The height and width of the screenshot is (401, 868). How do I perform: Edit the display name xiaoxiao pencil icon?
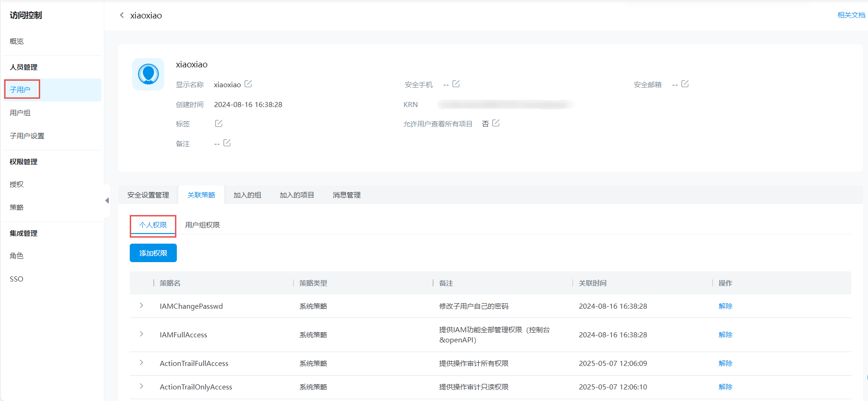point(248,84)
